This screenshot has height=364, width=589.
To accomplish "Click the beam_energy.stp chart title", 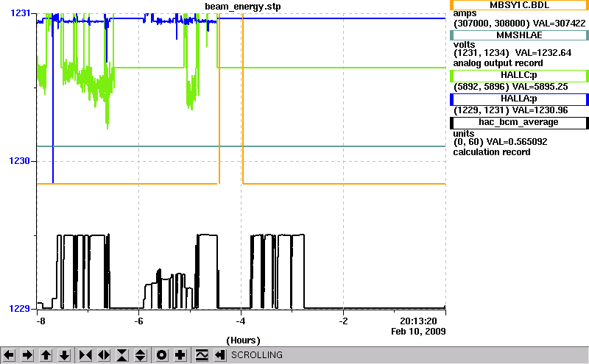I will click(x=243, y=7).
